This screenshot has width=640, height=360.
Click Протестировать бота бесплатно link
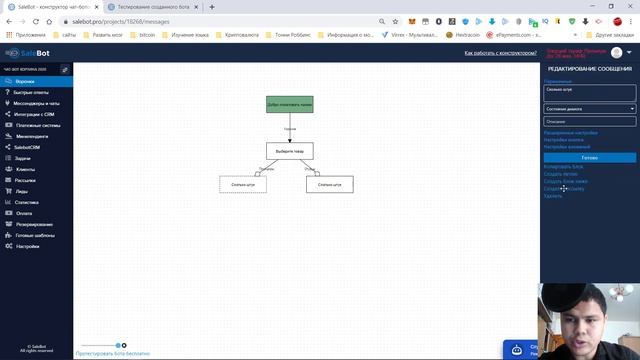113,354
